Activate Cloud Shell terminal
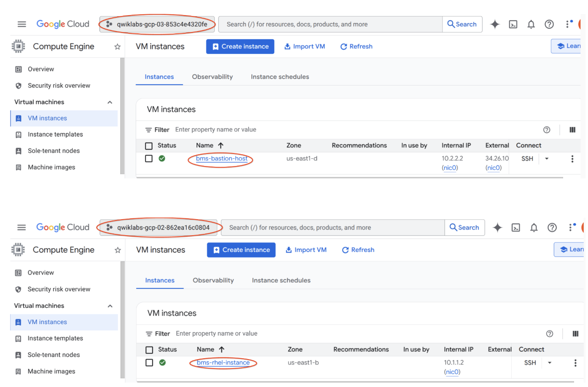This screenshot has width=588, height=387. [x=513, y=24]
